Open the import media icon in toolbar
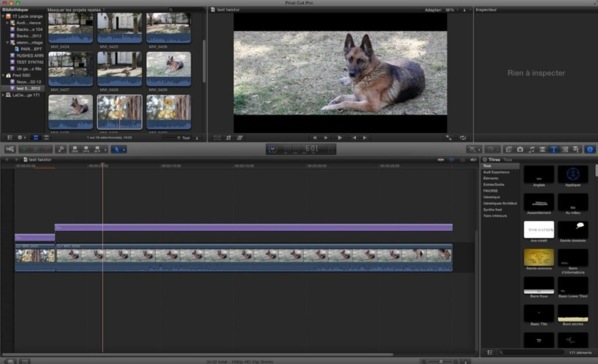Image resolution: width=598 pixels, height=364 pixels. pos(10,149)
